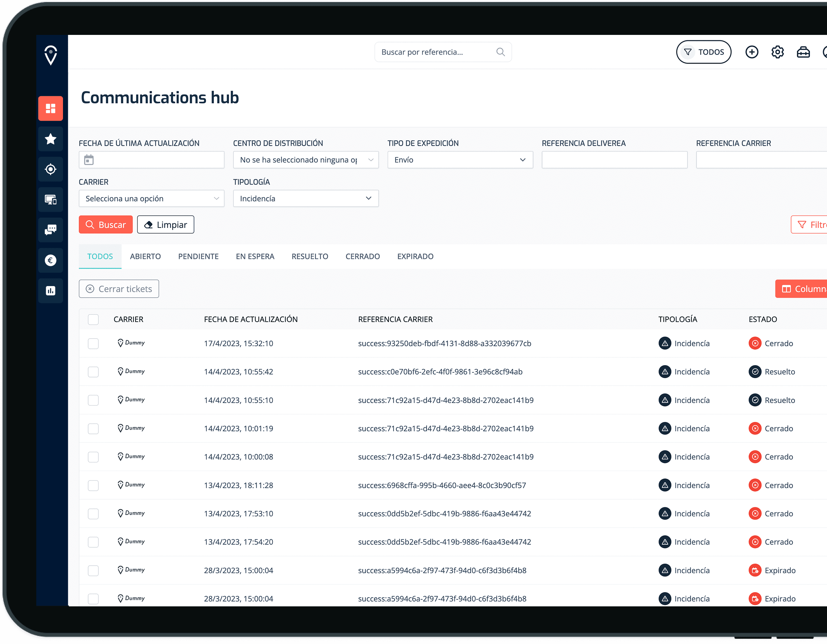The width and height of the screenshot is (827, 644).
Task: Click the Referencia Carrier filter input field
Action: (x=762, y=160)
